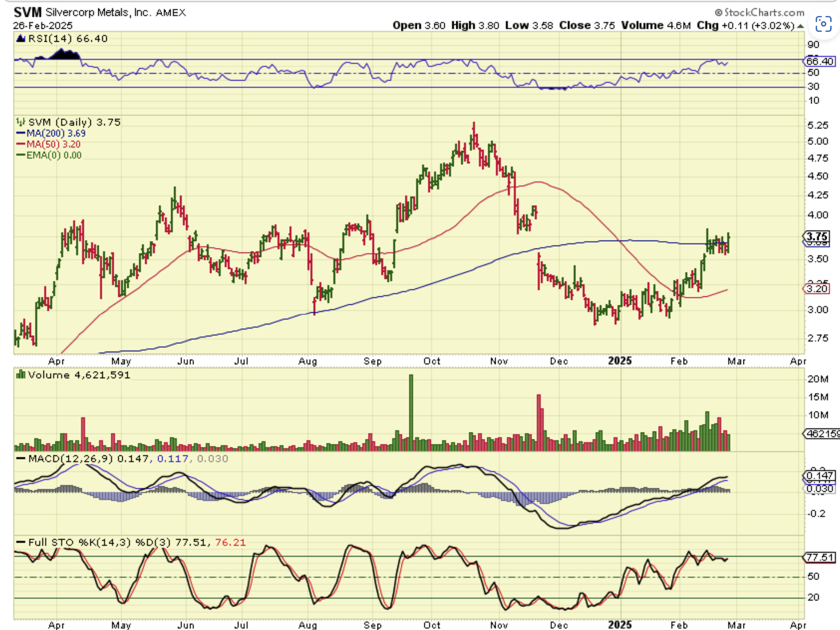
Task: Click the 30 level on the RSI axis
Action: coord(813,86)
